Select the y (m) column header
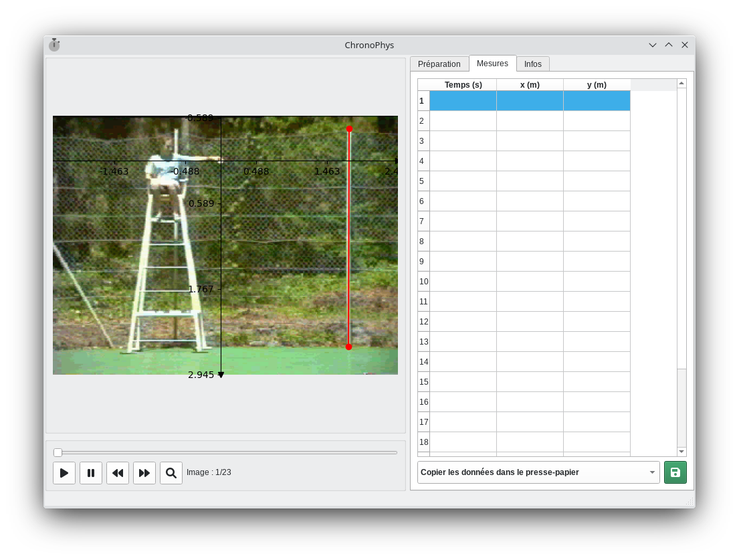This screenshot has width=739, height=560. 597,85
